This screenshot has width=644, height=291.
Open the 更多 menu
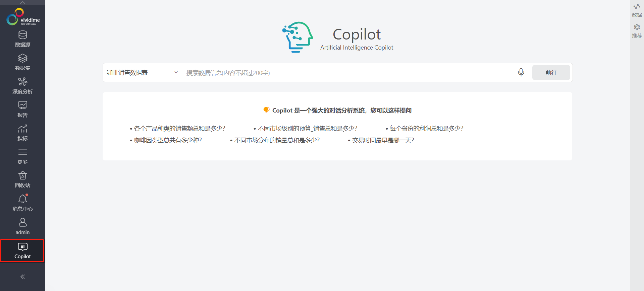[22, 156]
